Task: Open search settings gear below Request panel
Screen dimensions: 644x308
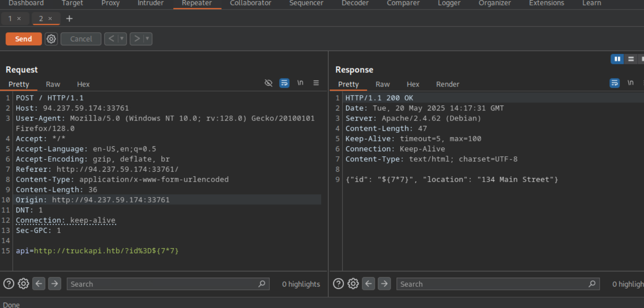Action: point(24,284)
